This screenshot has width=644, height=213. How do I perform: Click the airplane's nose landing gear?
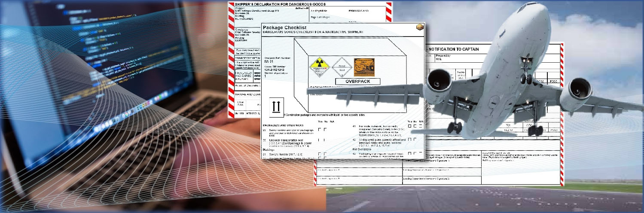[526, 77]
